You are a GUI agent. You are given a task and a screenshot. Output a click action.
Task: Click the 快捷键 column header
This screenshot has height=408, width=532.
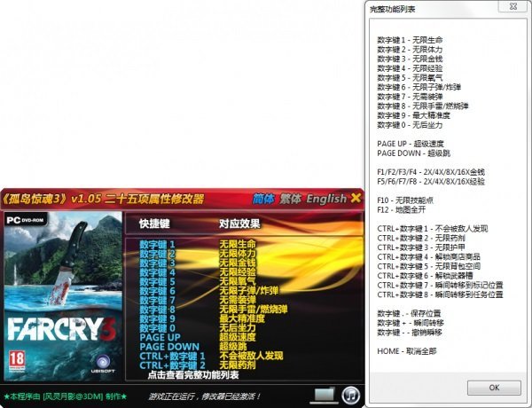[154, 224]
